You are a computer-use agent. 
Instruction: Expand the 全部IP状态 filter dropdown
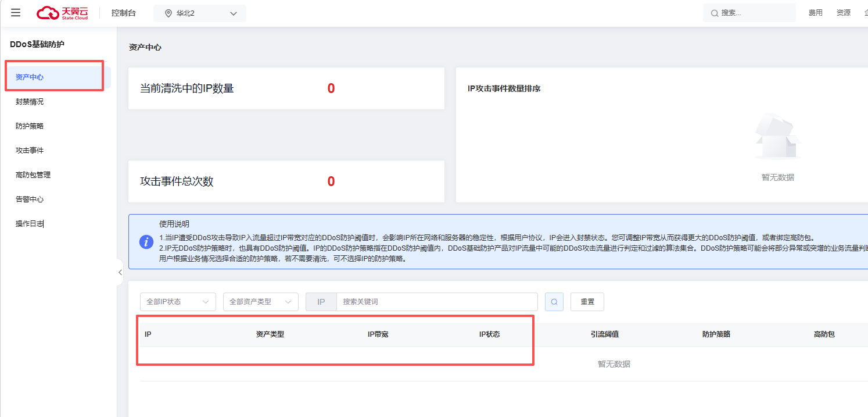point(177,302)
